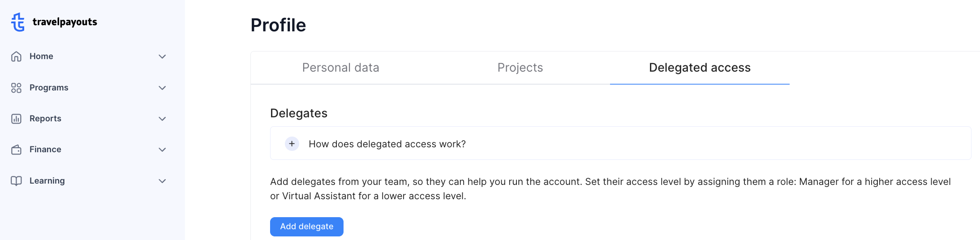Screen dimensions: 980x240
Task: Switch to the Projects tab
Action: coord(520,68)
